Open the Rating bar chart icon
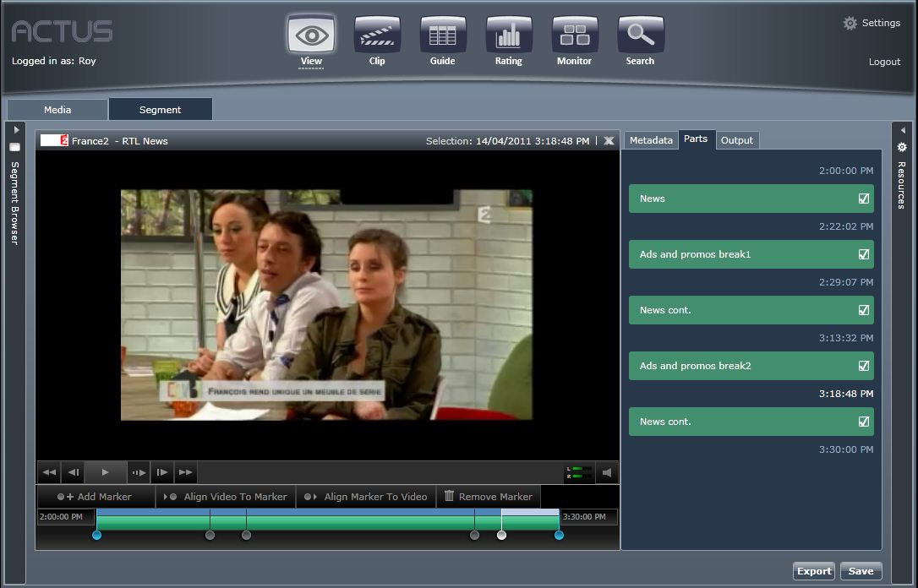Image resolution: width=918 pixels, height=588 pixels. (x=508, y=35)
